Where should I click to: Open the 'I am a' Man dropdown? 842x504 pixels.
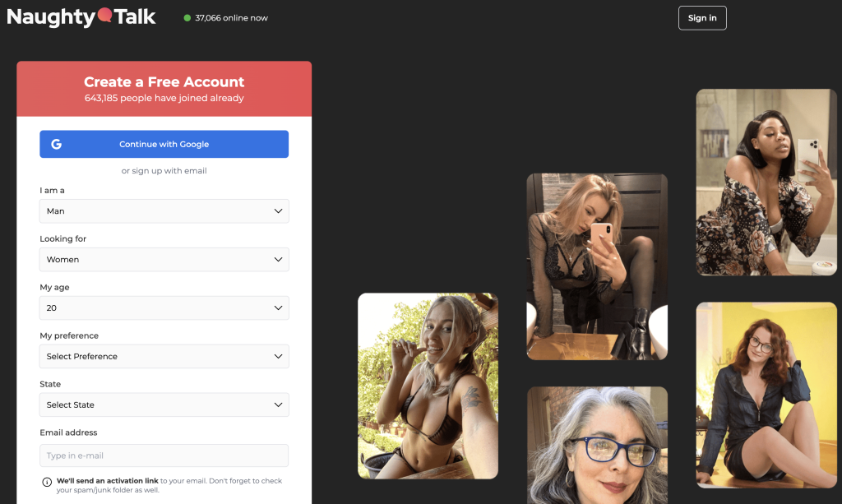coord(164,211)
